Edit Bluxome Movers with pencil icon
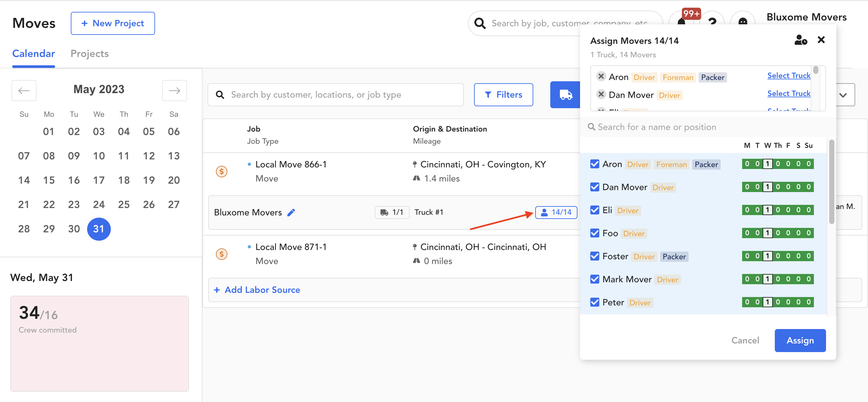 click(x=291, y=213)
